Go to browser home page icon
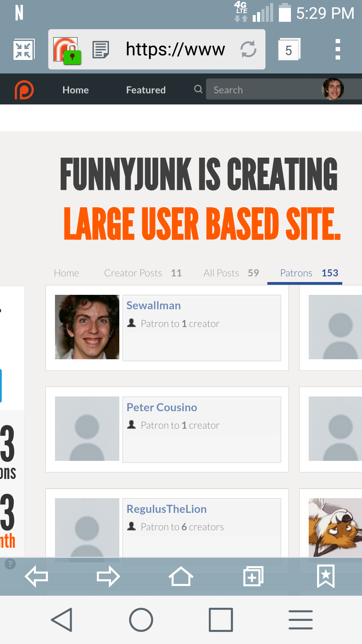This screenshot has height=644, width=362. (x=181, y=576)
